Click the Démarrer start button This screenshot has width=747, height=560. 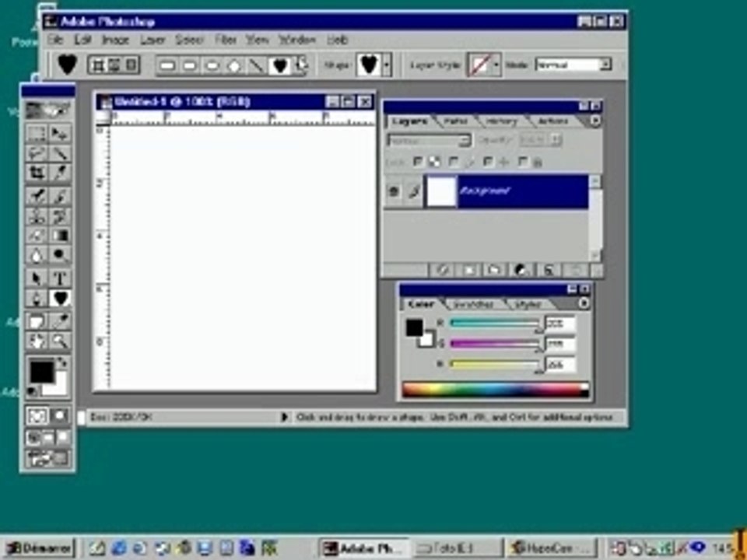[x=40, y=548]
